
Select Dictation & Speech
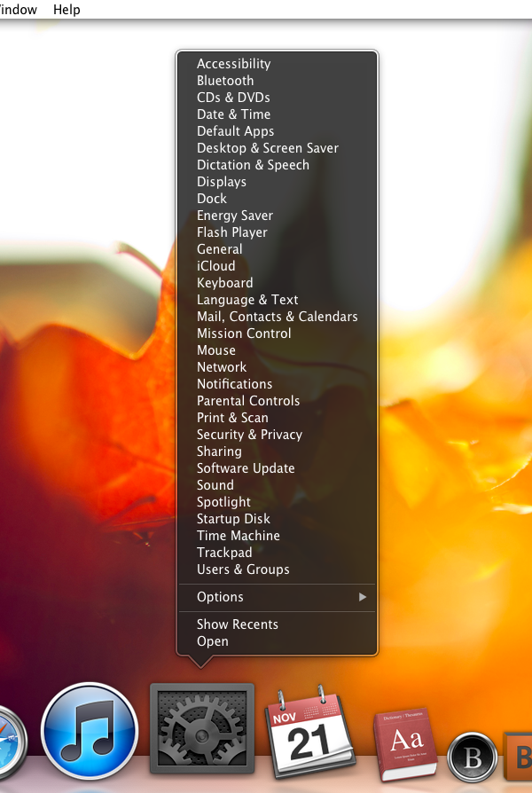pos(253,165)
